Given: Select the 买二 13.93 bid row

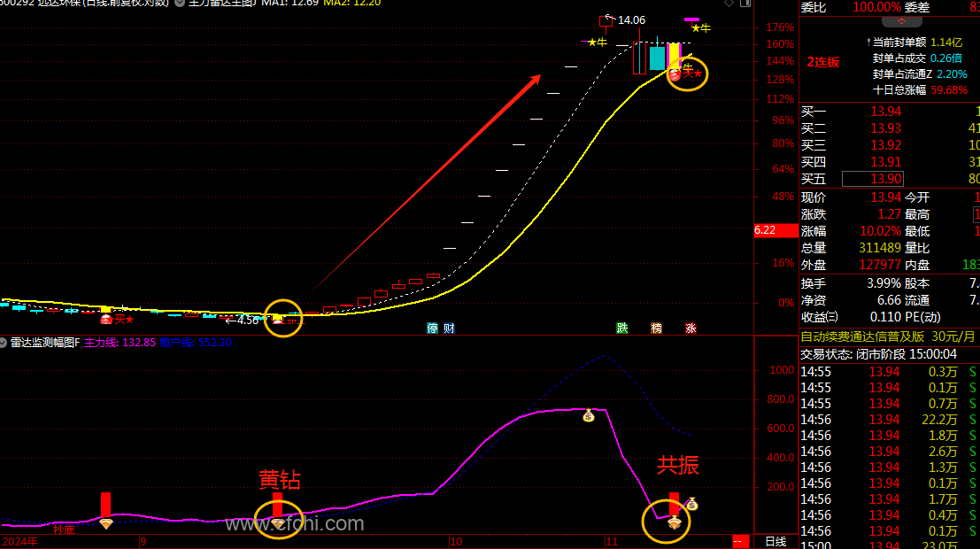Looking at the screenshot, I should [x=890, y=128].
